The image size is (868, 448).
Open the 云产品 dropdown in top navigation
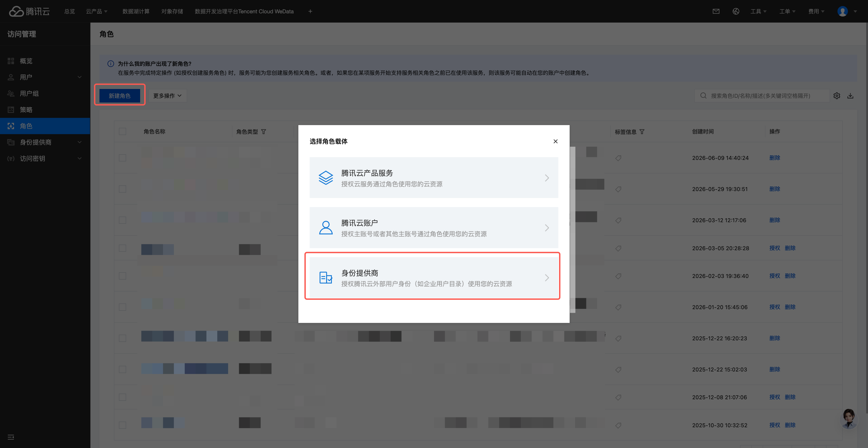click(97, 12)
